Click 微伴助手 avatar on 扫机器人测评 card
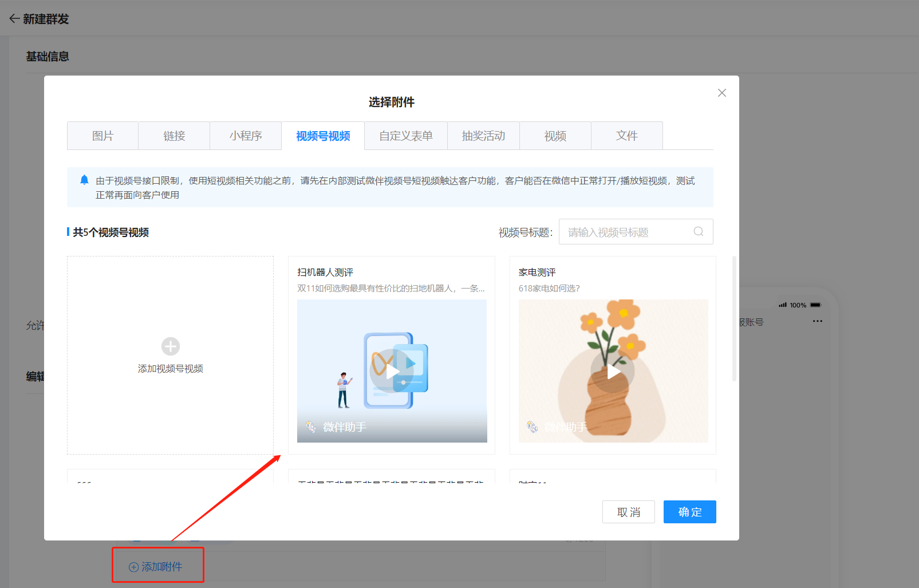 pos(311,427)
